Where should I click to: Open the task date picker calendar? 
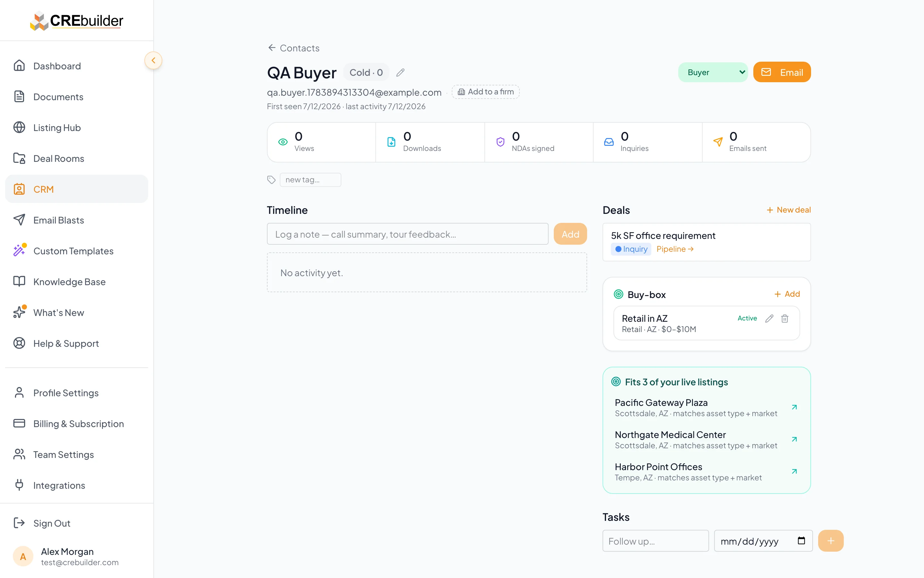801,540
